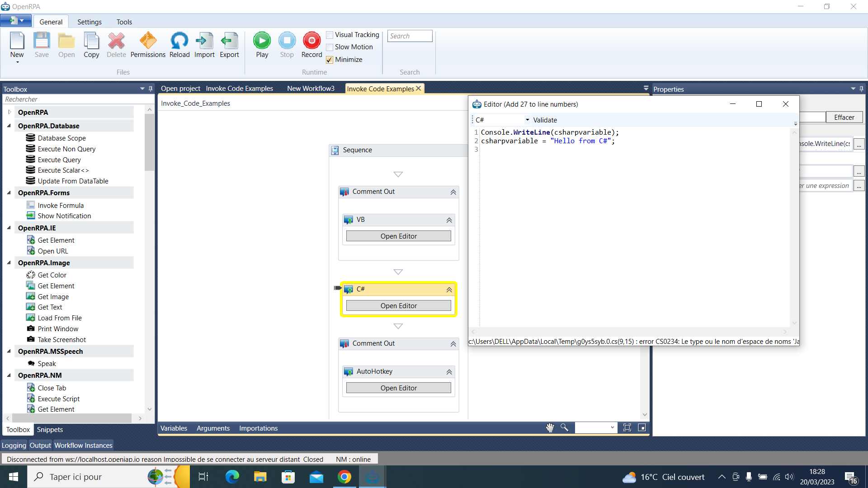Screen dimensions: 868x488
Task: Select the pan hand tool in designer
Action: tap(550, 427)
